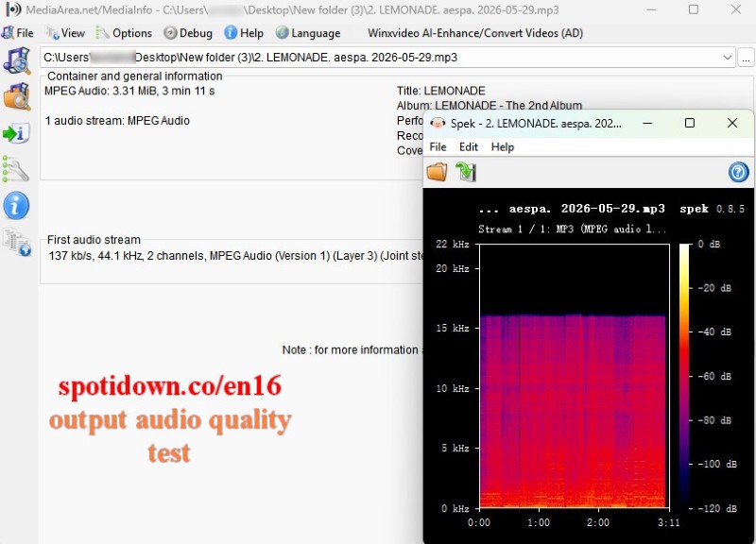Open the Help menu in MediaInfo
Image resolution: width=756 pixels, height=544 pixels.
(x=244, y=33)
